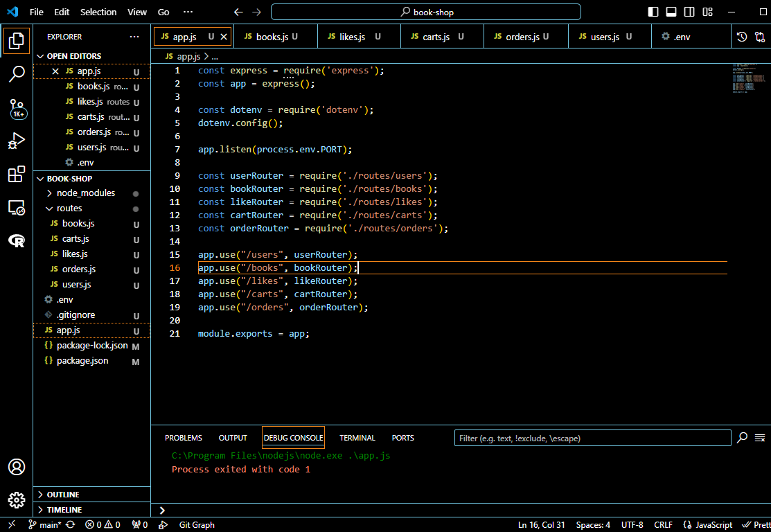
Task: Click the book-shop command center search box
Action: [x=426, y=12]
